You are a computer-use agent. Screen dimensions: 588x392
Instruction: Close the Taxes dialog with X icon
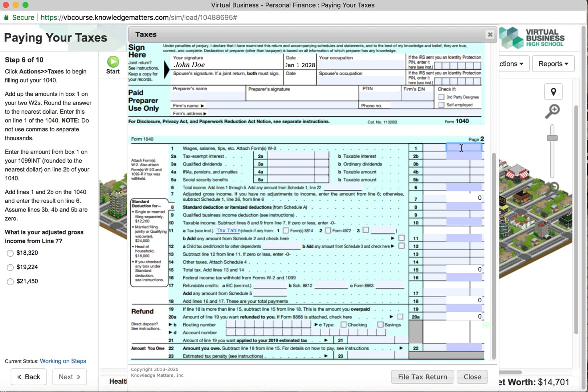tap(490, 34)
